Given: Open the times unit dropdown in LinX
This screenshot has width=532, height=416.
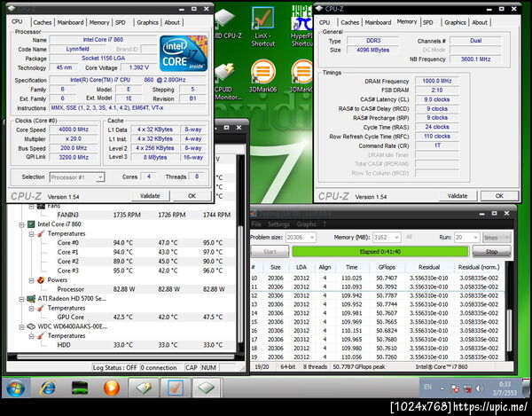Looking at the screenshot, I should click(497, 237).
